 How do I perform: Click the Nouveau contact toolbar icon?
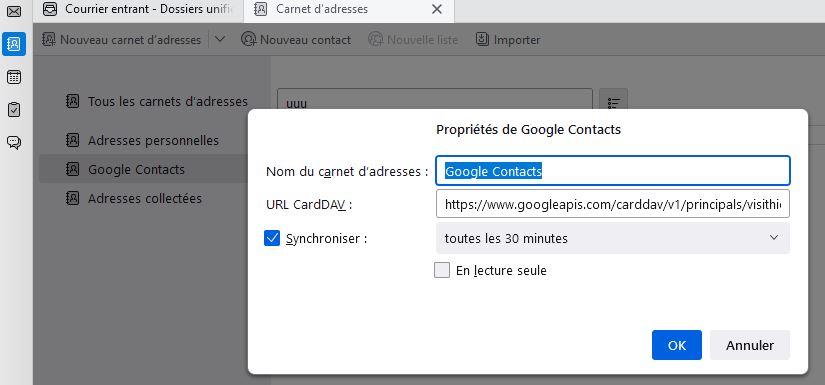pyautogui.click(x=248, y=39)
